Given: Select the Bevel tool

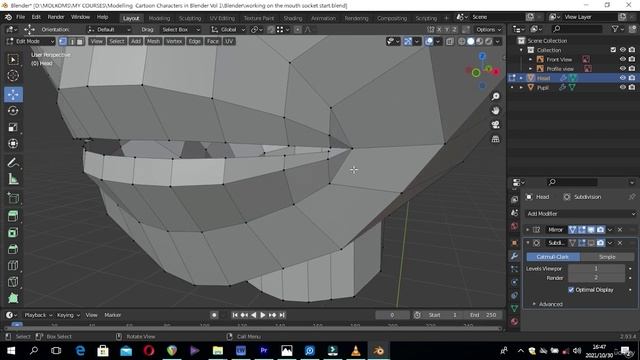Looking at the screenshot, I should (13, 249).
